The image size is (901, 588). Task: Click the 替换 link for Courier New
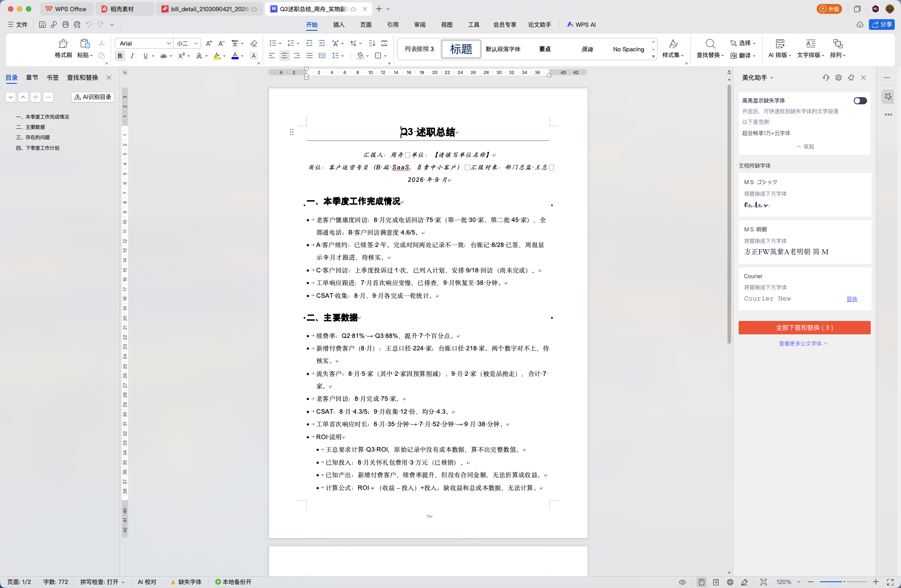pos(852,299)
